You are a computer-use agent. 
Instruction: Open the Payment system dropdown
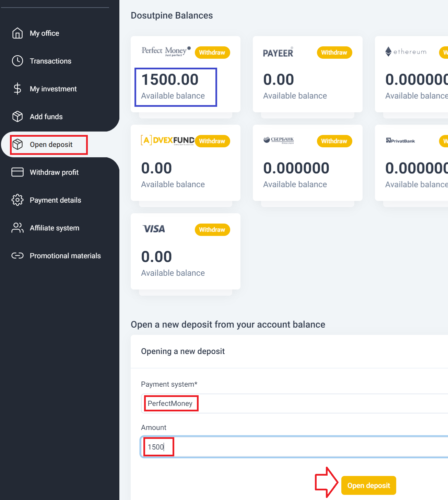294,404
